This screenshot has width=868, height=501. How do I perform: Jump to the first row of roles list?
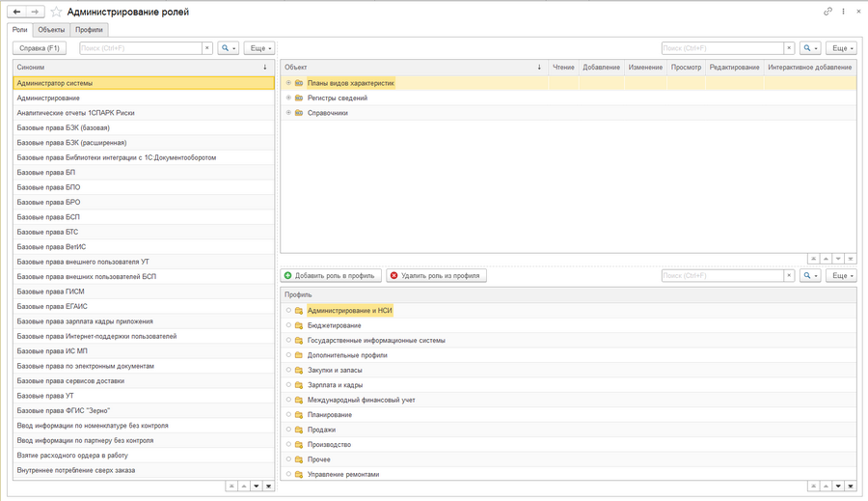(231, 486)
